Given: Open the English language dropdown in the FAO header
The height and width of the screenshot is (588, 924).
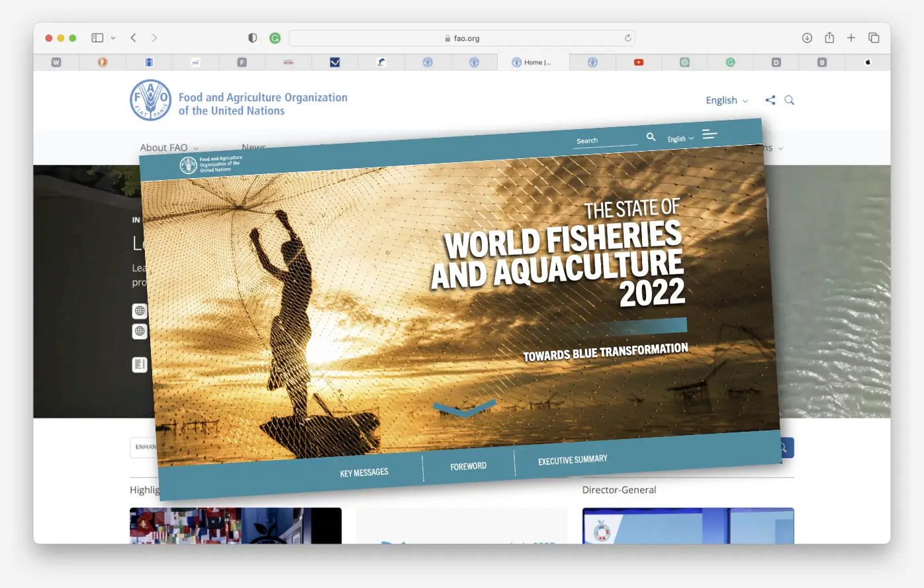Looking at the screenshot, I should [x=727, y=100].
